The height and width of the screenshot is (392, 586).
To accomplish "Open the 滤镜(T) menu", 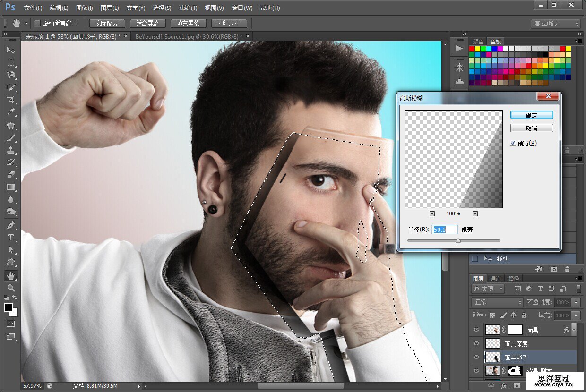I will point(188,8).
